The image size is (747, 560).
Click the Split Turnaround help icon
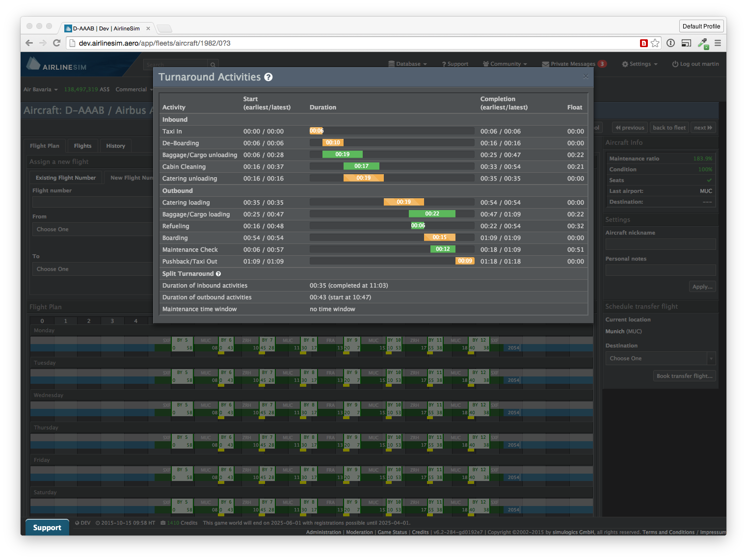point(218,274)
